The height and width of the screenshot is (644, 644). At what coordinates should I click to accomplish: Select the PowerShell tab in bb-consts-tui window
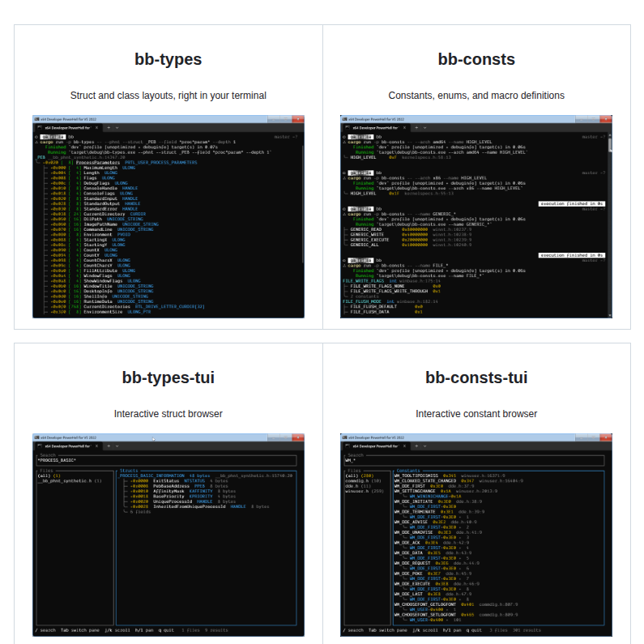(377, 446)
